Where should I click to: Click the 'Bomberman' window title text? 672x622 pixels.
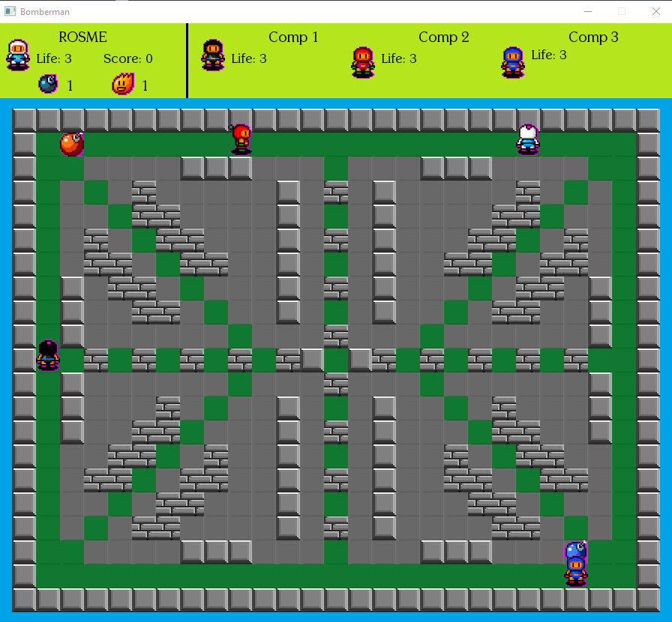(x=45, y=12)
